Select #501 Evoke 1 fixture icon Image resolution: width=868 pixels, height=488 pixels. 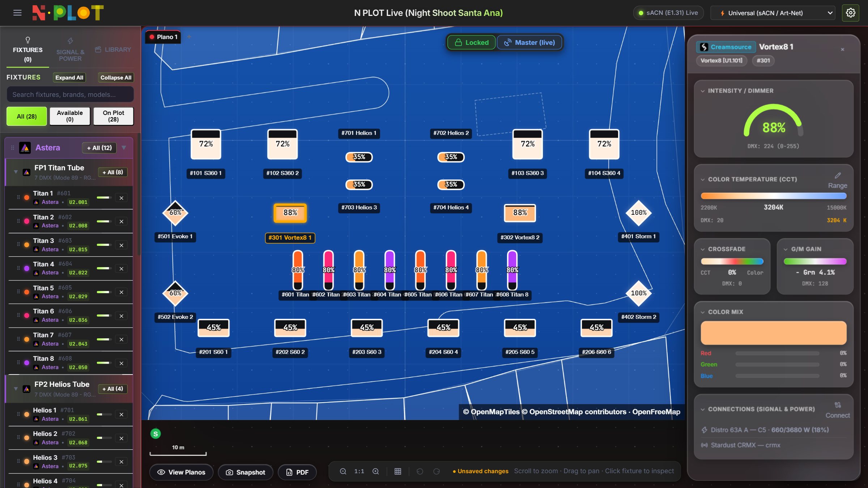point(175,213)
